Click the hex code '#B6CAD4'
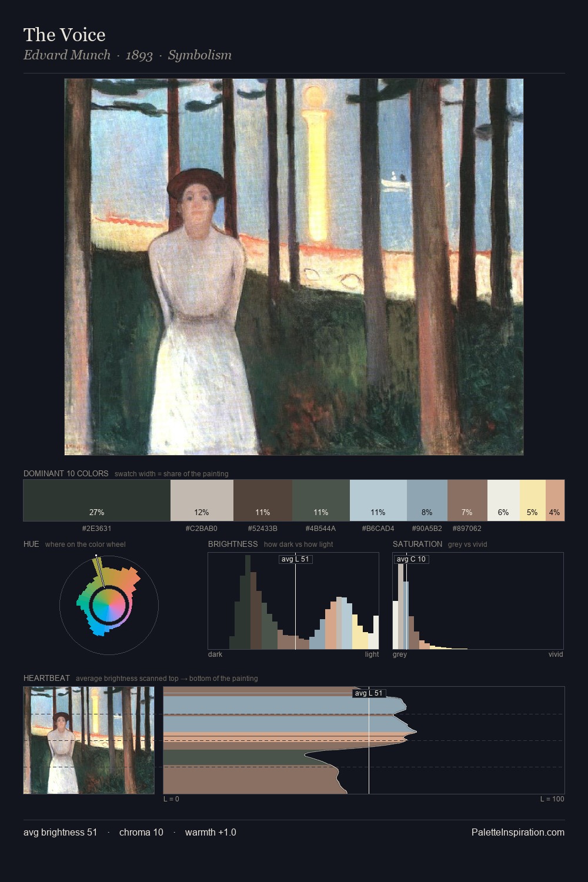This screenshot has height=882, width=588. (378, 529)
